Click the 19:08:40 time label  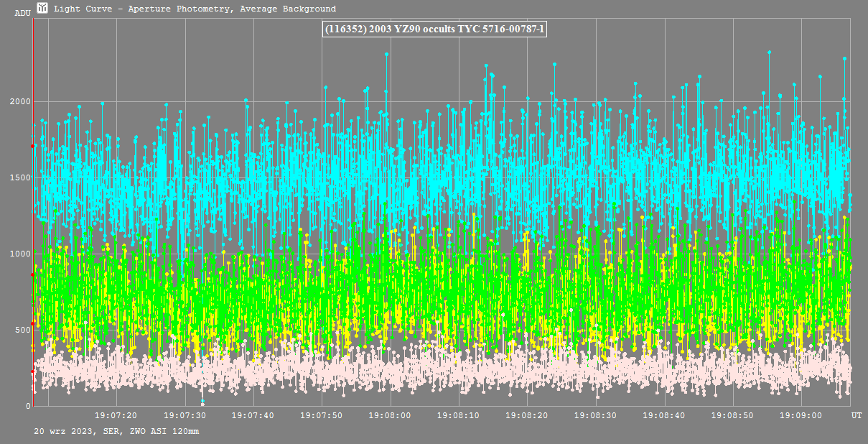(664, 416)
